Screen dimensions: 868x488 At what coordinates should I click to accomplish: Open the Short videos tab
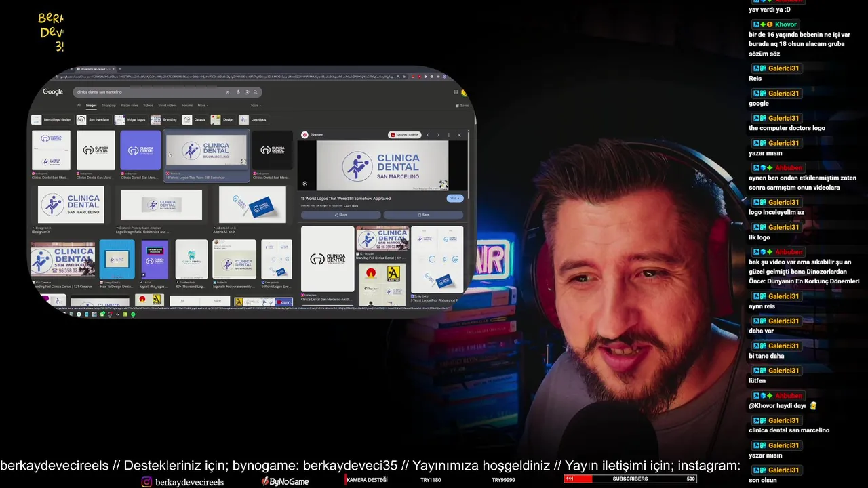167,106
